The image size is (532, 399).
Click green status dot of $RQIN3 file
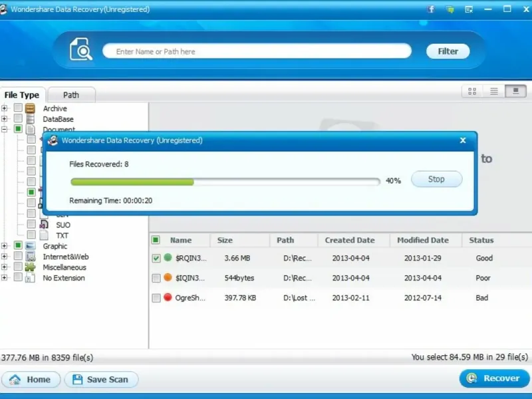coord(168,257)
